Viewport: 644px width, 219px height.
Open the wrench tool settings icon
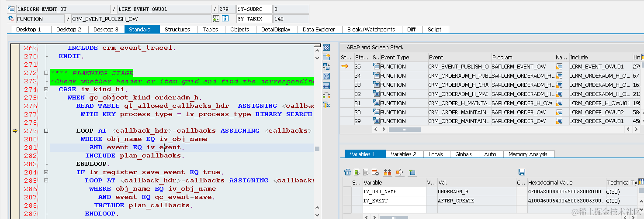(326, 105)
